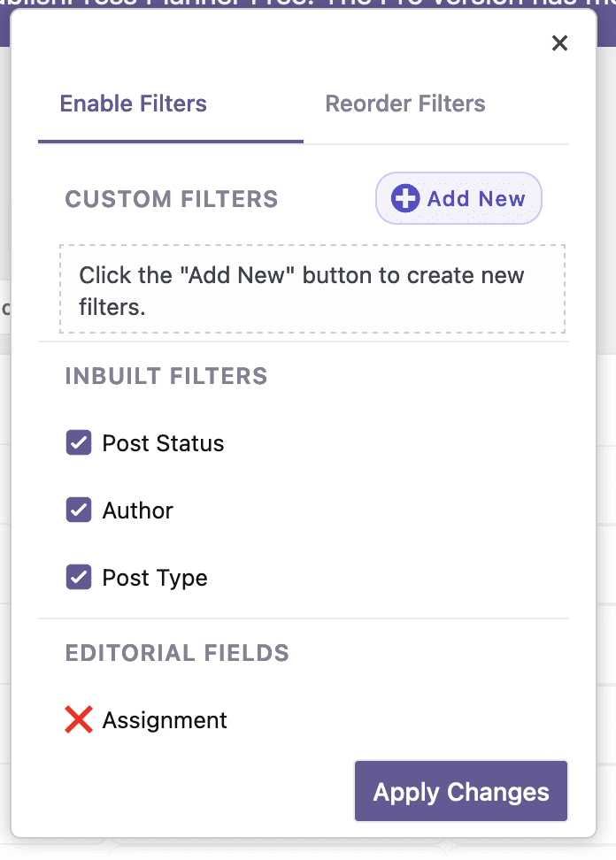Click the Assignment editorial field icon

pos(78,719)
